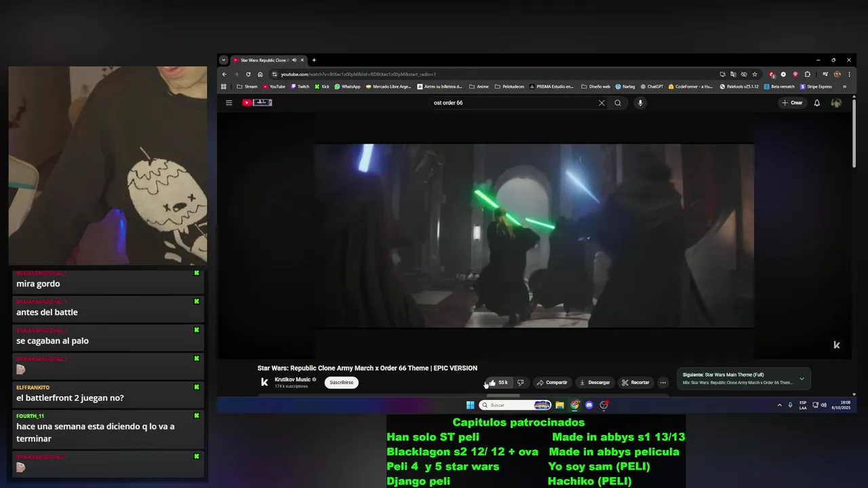Screen dimensions: 868x488
Task: Open the Kick bookmark
Action: [x=322, y=87]
